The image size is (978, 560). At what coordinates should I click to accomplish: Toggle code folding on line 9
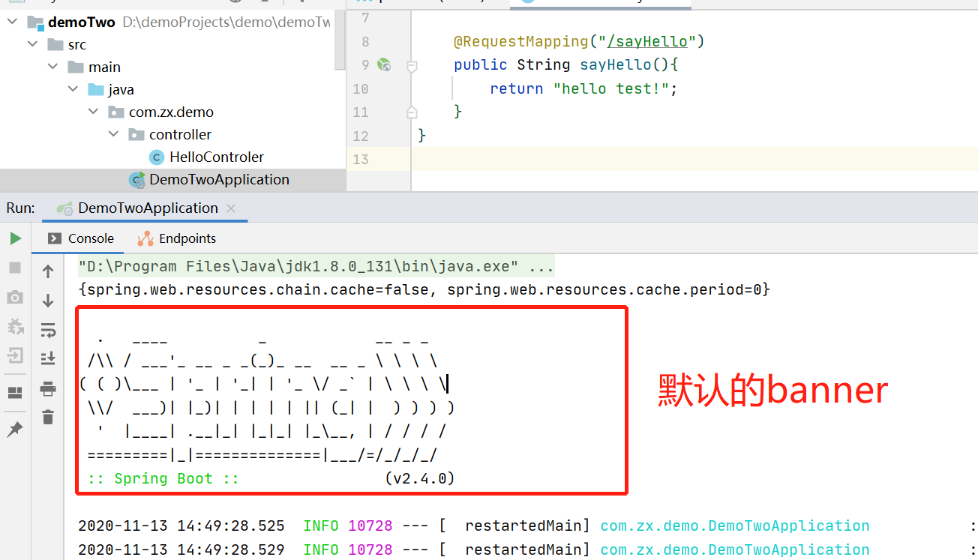pyautogui.click(x=411, y=66)
